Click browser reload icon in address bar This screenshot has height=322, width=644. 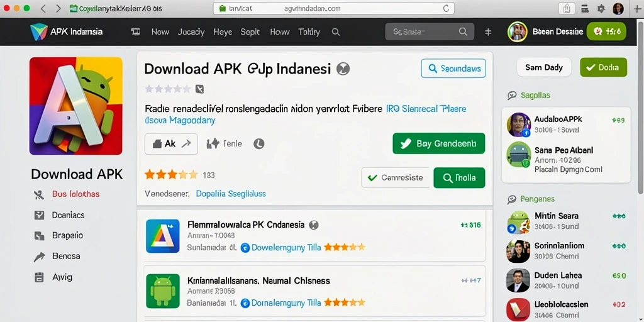[x=446, y=8]
